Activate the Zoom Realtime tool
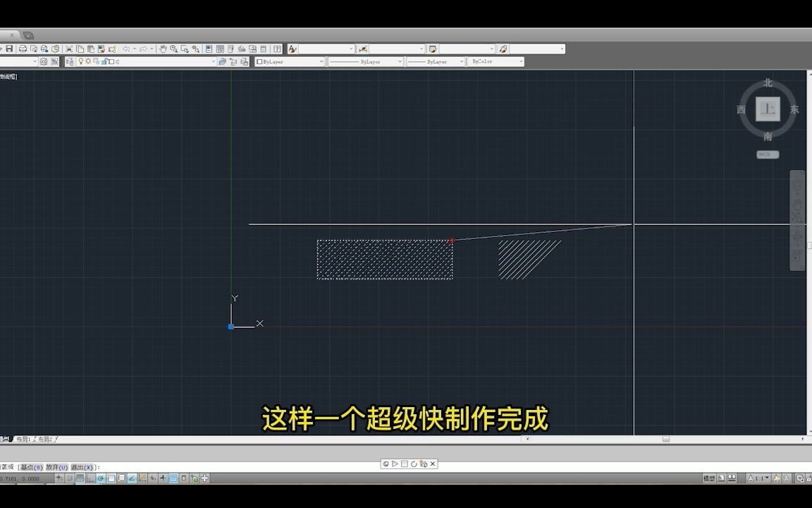Screen dimensions: 812x508 173,49
